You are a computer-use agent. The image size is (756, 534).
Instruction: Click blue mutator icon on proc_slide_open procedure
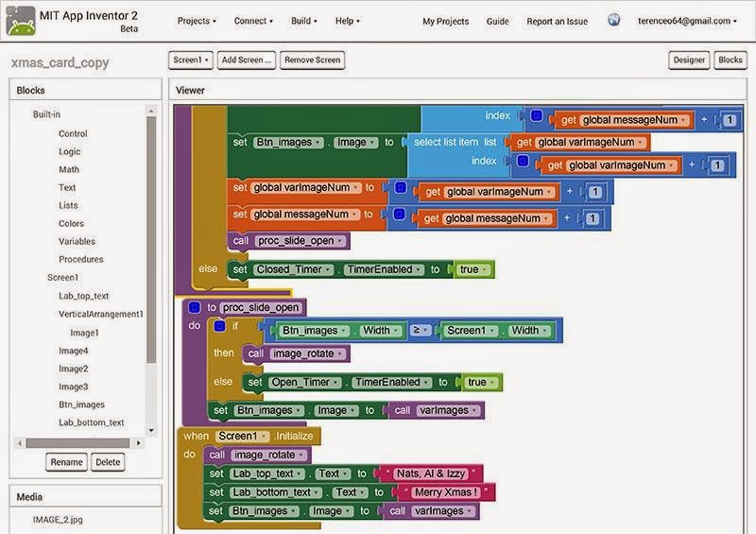[x=194, y=307]
